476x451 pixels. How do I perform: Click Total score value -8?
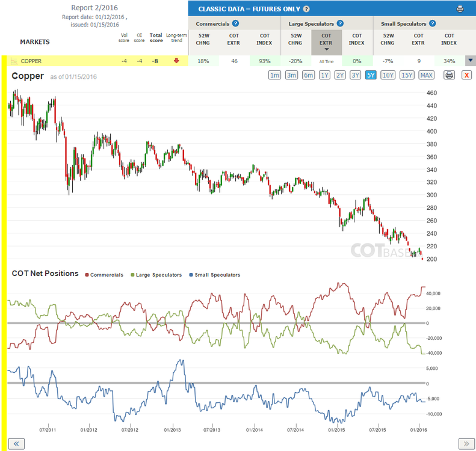pos(155,61)
